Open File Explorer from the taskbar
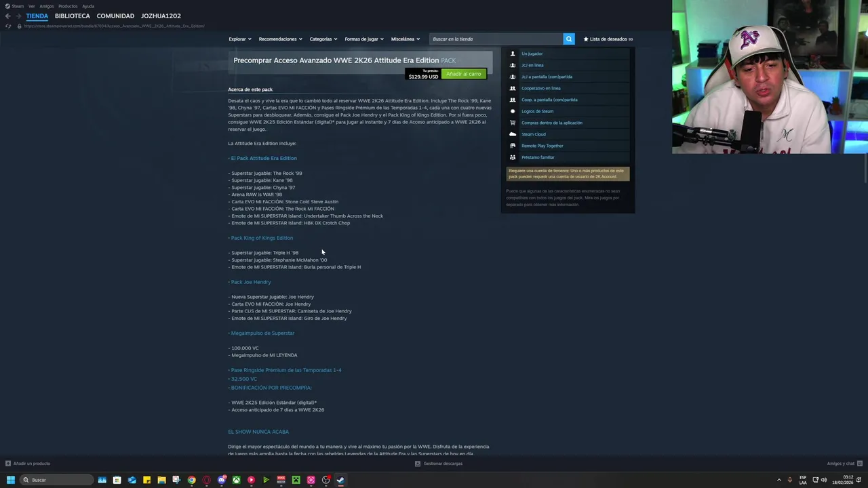The height and width of the screenshot is (488, 868). click(161, 480)
